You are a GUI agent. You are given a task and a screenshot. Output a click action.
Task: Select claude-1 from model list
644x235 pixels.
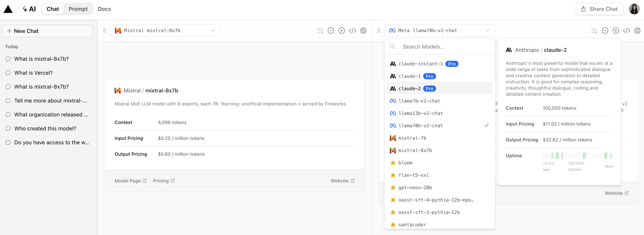pos(440,76)
